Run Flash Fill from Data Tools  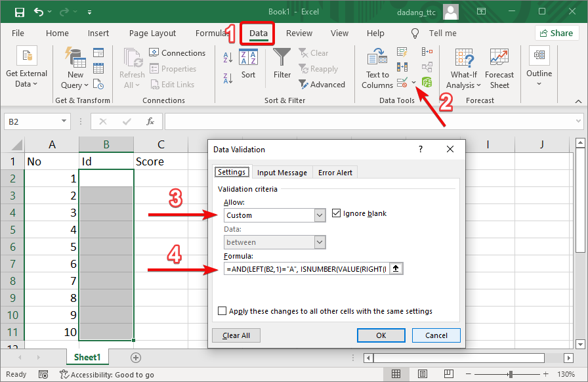(402, 51)
